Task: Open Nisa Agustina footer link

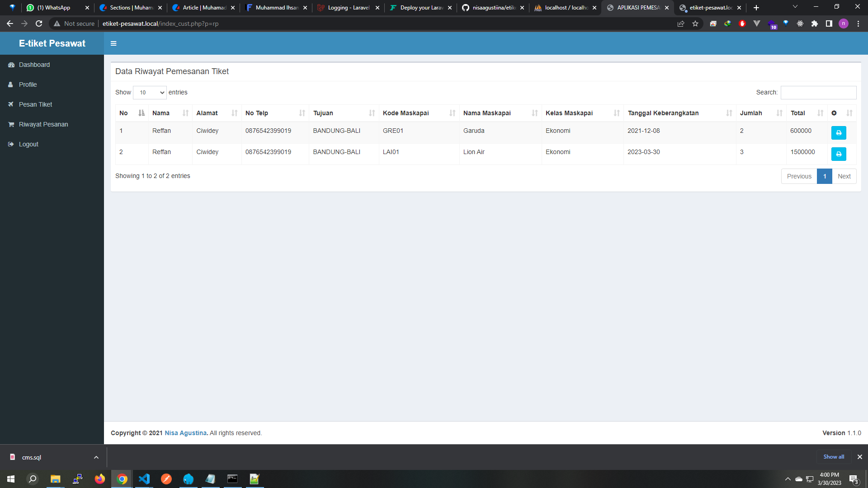Action: point(185,433)
